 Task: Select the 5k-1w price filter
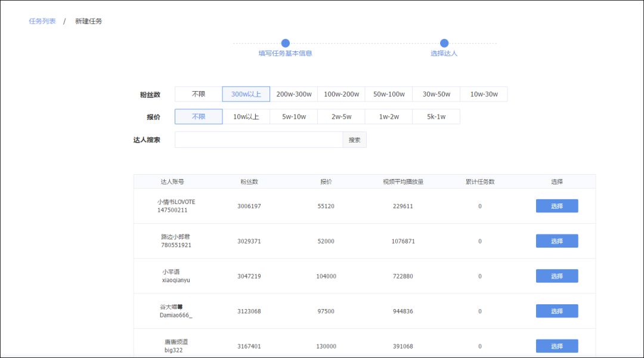click(x=436, y=116)
